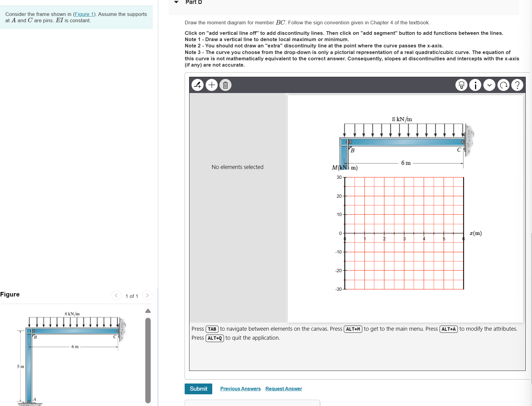Viewport: 532px width, 406px height.
Task: Select the add vertical line tool
Action: tap(198, 85)
